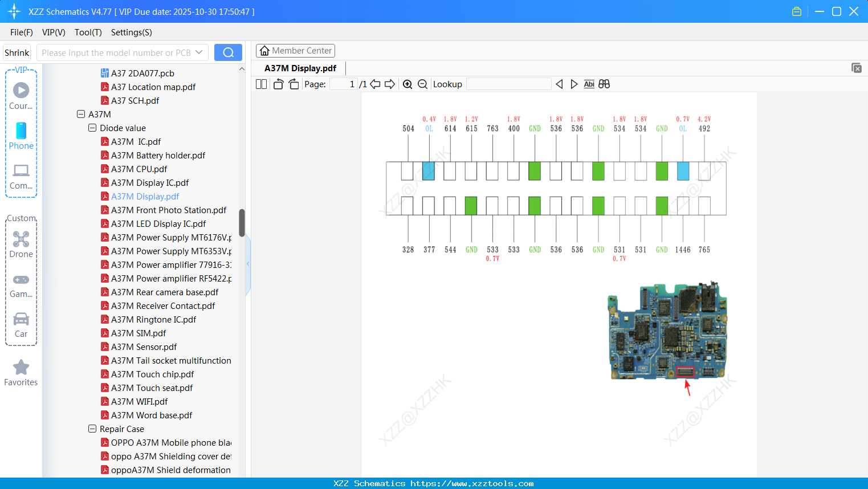Open A37M Receiver Contact.pdf
Image resolution: width=868 pixels, height=489 pixels.
163,305
